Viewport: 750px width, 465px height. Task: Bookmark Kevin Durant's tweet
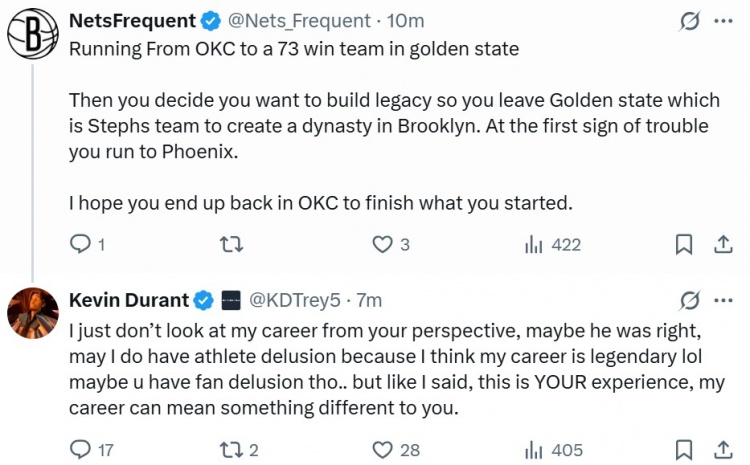[x=684, y=449]
